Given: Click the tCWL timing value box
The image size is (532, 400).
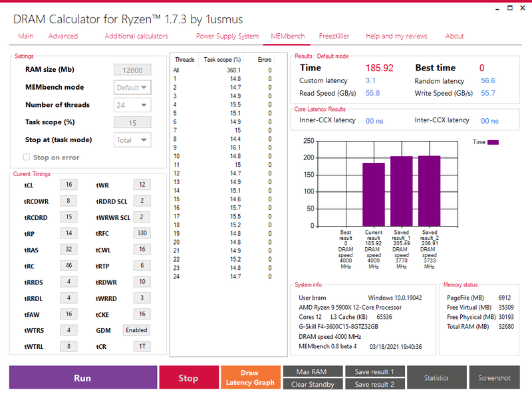Looking at the screenshot, I should (142, 249).
